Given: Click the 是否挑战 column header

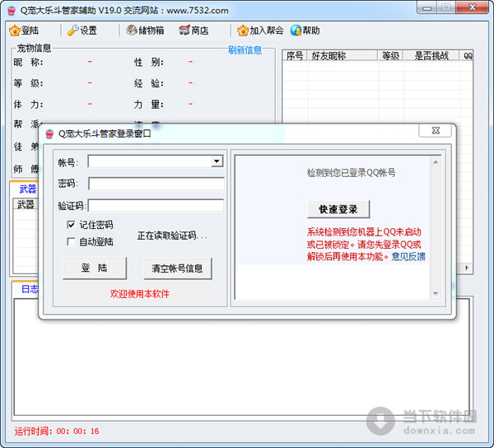Looking at the screenshot, I should (431, 56).
